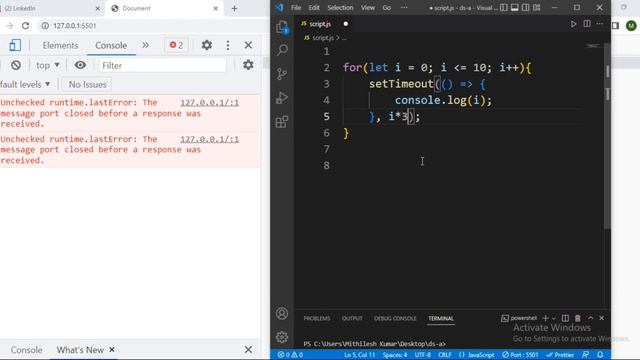Switch to the PROBLEMS panel tab

point(317,318)
